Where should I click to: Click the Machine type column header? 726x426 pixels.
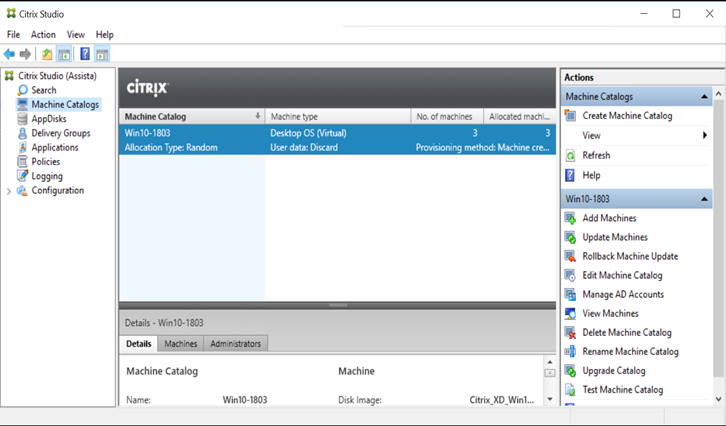338,117
